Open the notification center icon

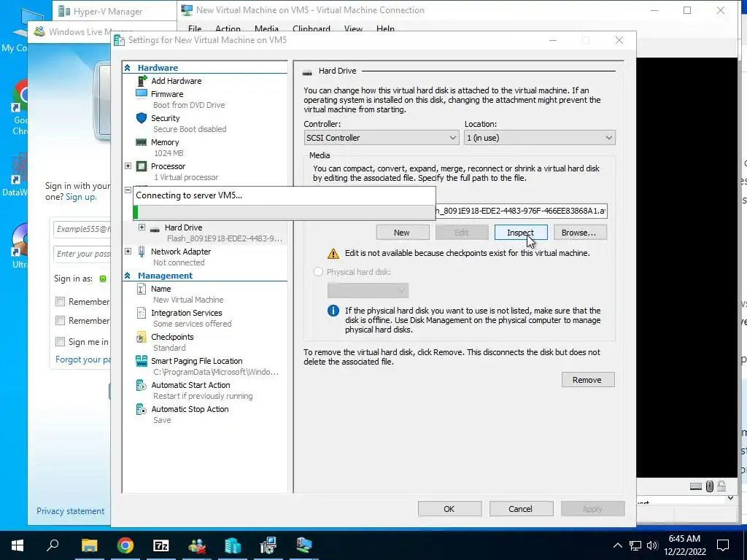click(723, 545)
